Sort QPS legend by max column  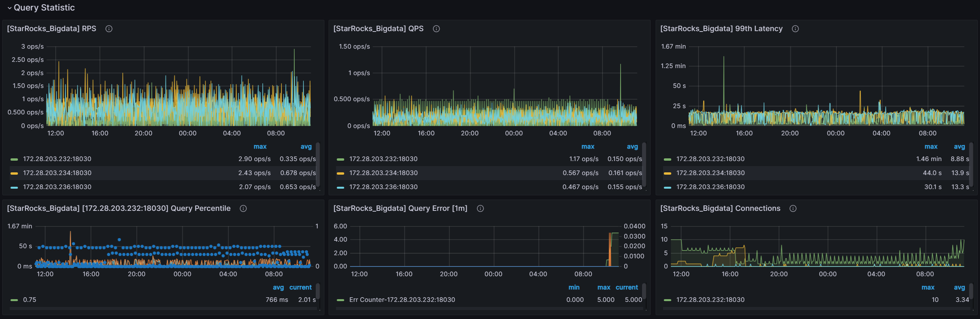point(588,147)
